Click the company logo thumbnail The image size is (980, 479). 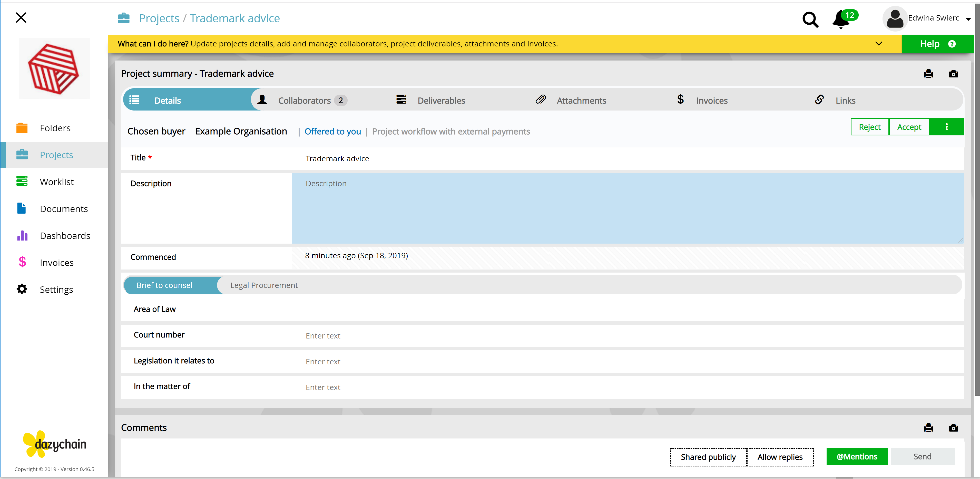tap(54, 68)
